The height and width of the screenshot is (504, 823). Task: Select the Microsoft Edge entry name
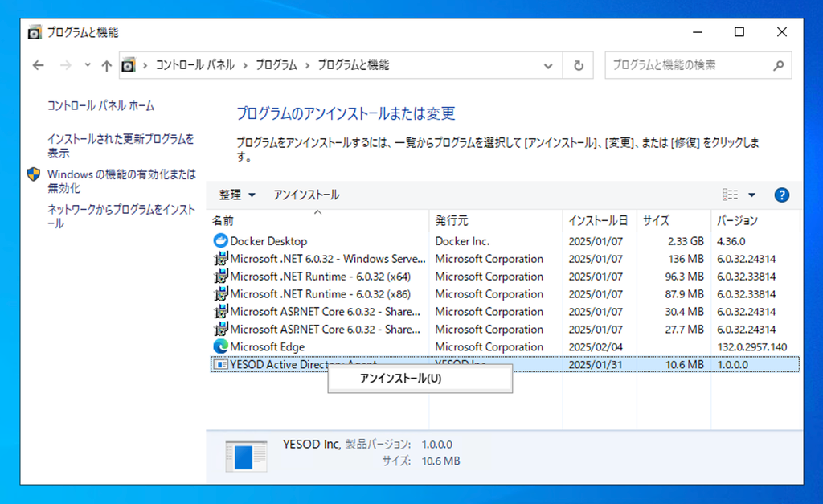[x=267, y=346]
